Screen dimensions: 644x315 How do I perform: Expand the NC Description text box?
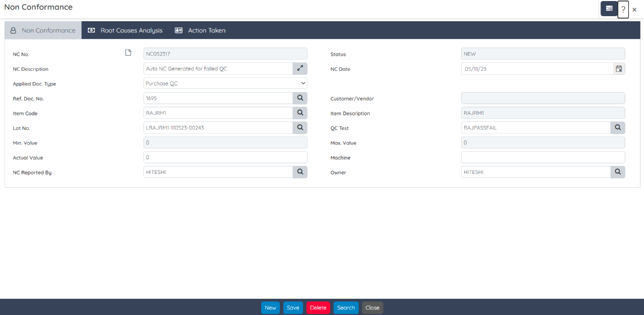click(300, 69)
